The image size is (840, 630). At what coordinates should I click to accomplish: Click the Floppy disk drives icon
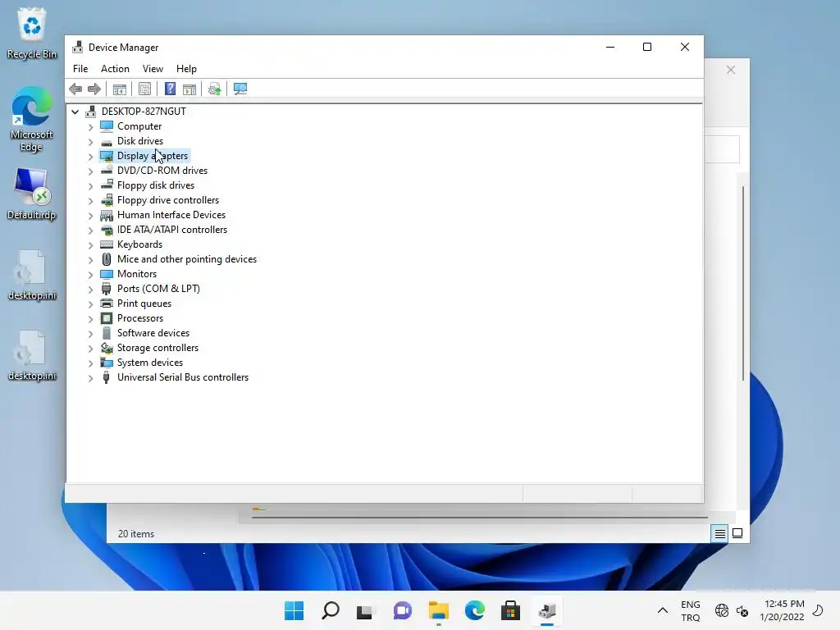(x=107, y=185)
